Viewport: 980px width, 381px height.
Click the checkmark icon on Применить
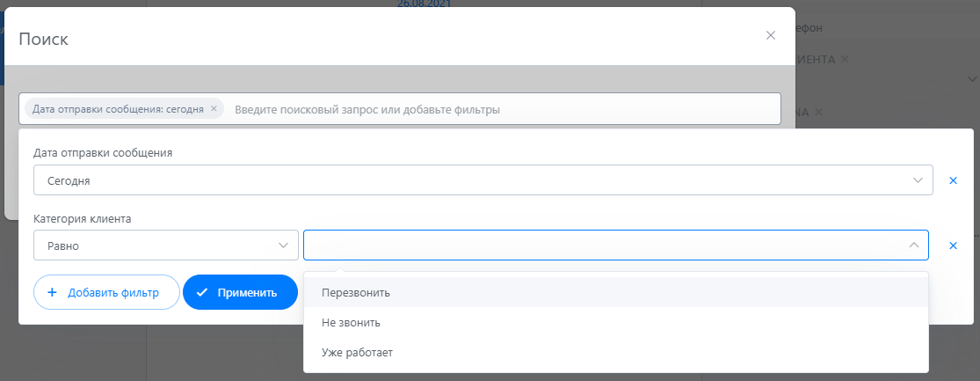tap(202, 293)
